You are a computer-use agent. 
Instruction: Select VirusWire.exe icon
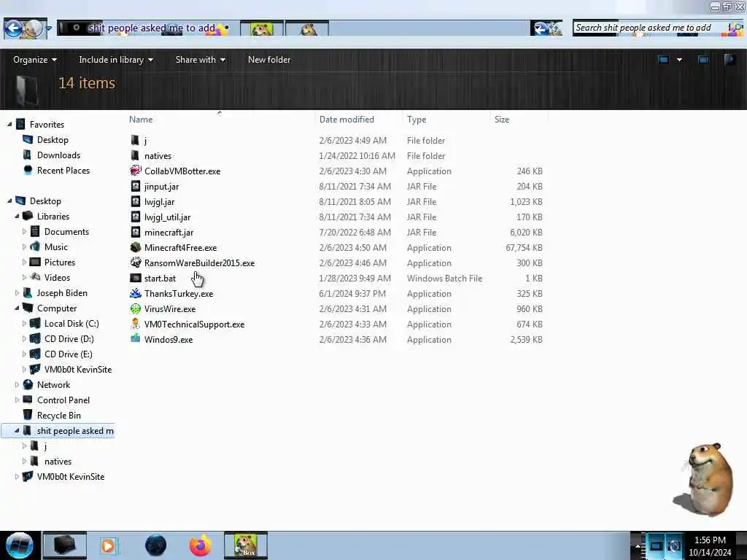135,308
